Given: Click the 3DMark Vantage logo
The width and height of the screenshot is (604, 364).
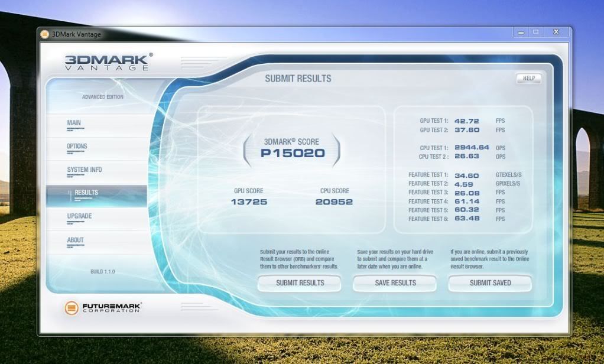Looking at the screenshot, I should click(109, 61).
